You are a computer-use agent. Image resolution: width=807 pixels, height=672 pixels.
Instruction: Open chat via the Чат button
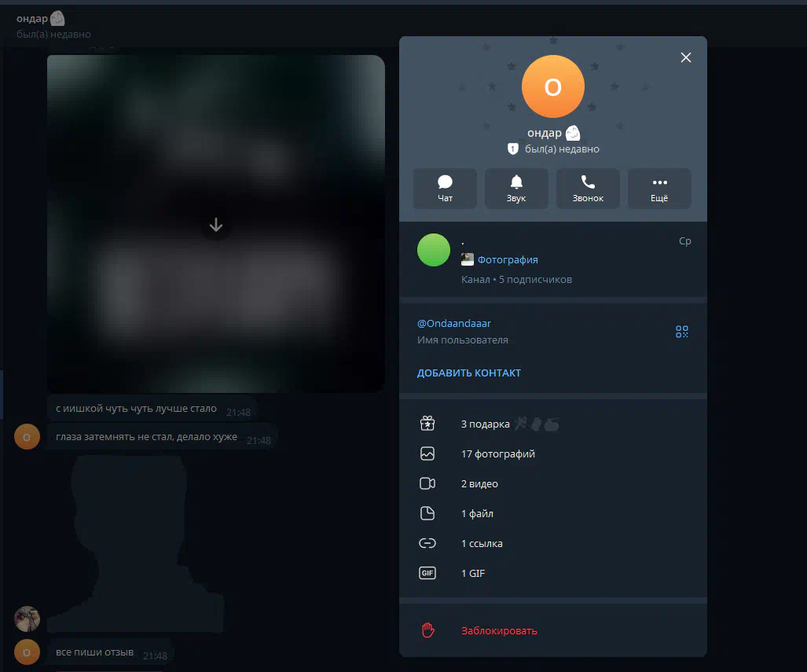click(445, 189)
